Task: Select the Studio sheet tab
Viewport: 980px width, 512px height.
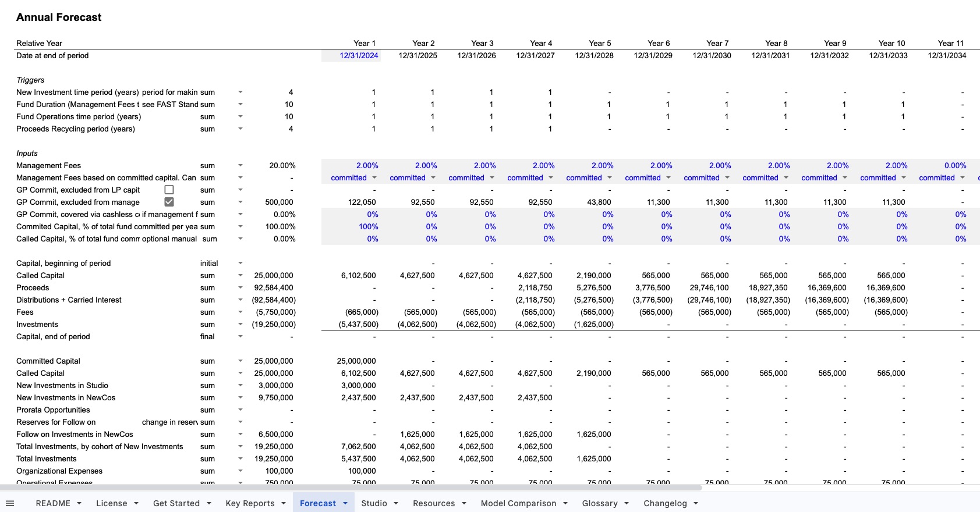Action: [x=374, y=503]
